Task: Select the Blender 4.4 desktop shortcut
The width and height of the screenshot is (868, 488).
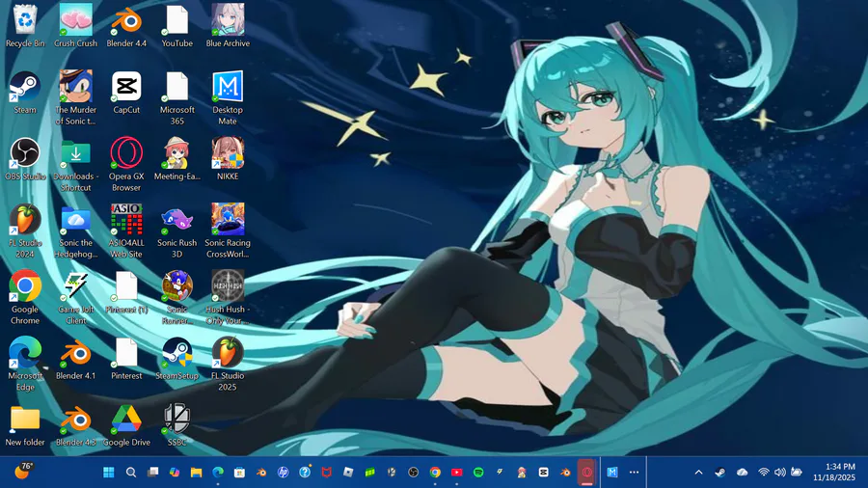Action: (x=126, y=26)
